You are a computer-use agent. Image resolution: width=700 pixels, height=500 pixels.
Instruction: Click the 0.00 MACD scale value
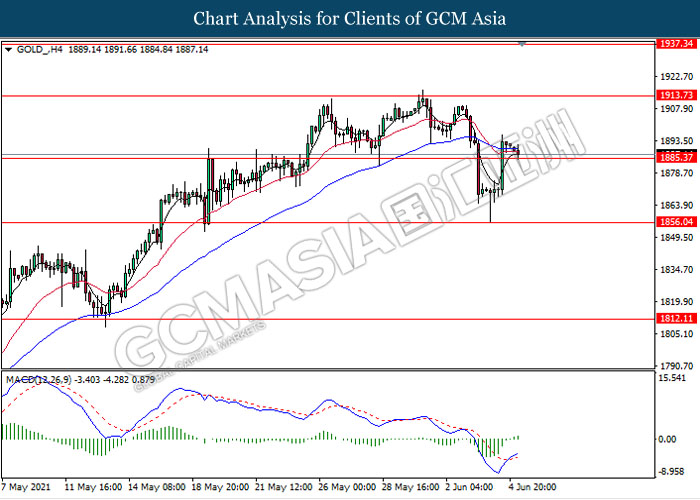pyautogui.click(x=667, y=439)
